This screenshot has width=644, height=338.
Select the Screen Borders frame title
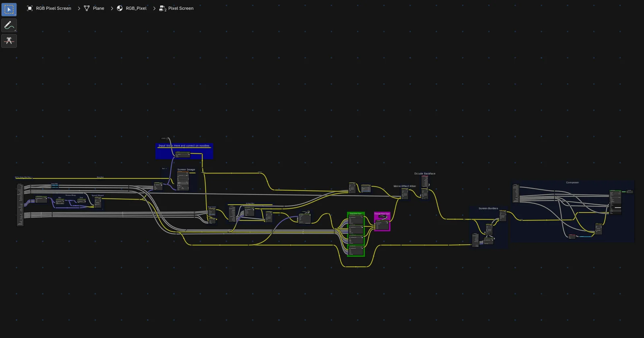pyautogui.click(x=488, y=208)
